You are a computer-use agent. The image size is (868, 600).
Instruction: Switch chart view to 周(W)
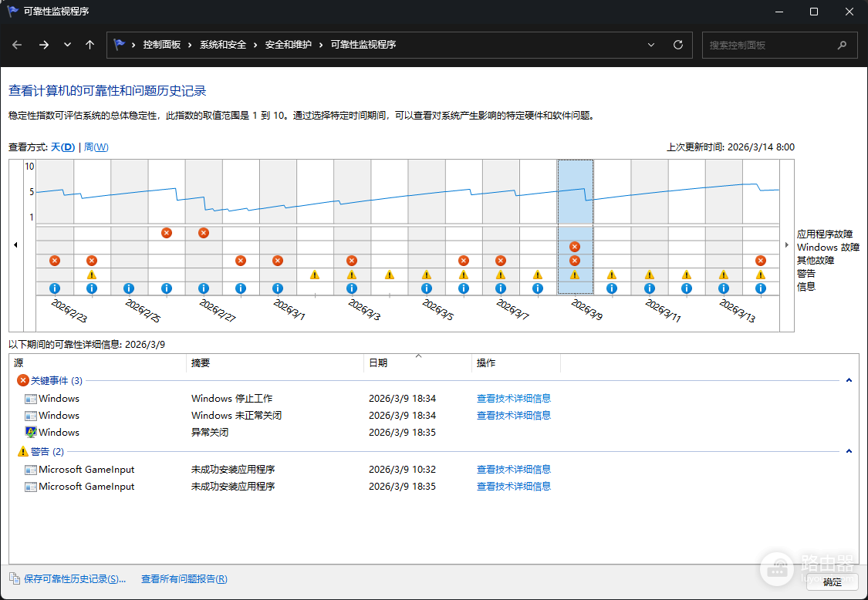tap(96, 147)
